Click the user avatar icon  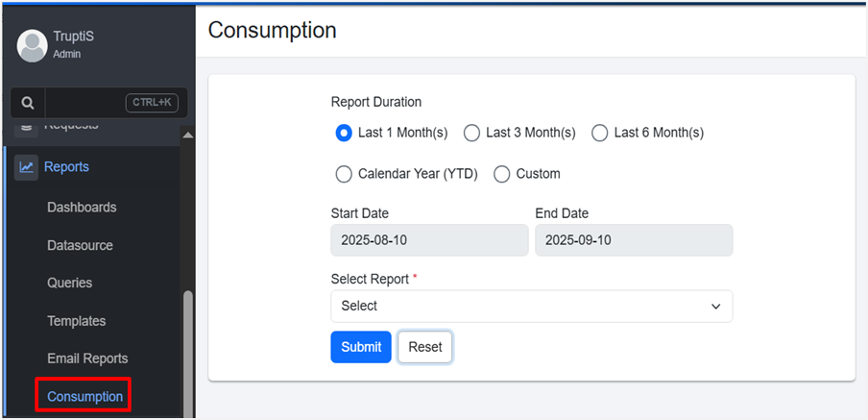click(x=32, y=44)
